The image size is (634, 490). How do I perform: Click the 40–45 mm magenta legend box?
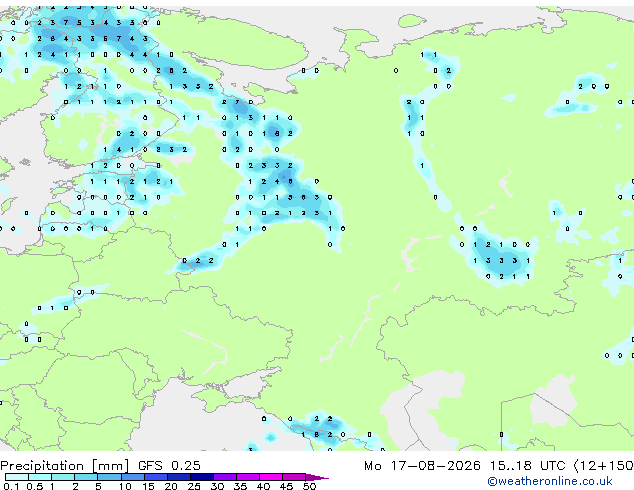click(271, 477)
